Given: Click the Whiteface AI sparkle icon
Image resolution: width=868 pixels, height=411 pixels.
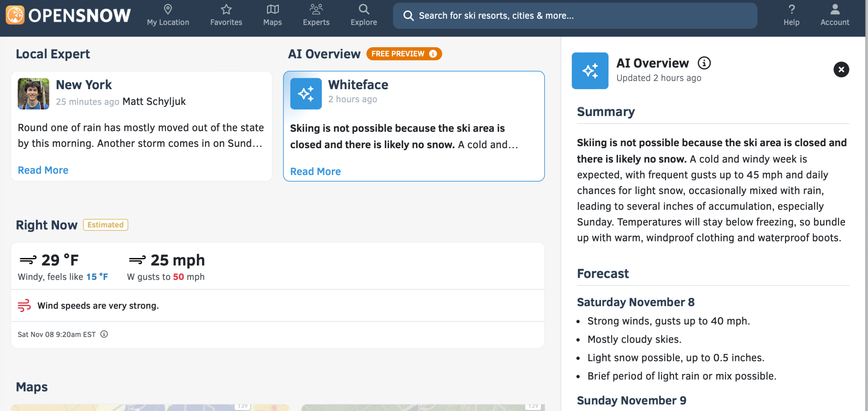Looking at the screenshot, I should [306, 94].
